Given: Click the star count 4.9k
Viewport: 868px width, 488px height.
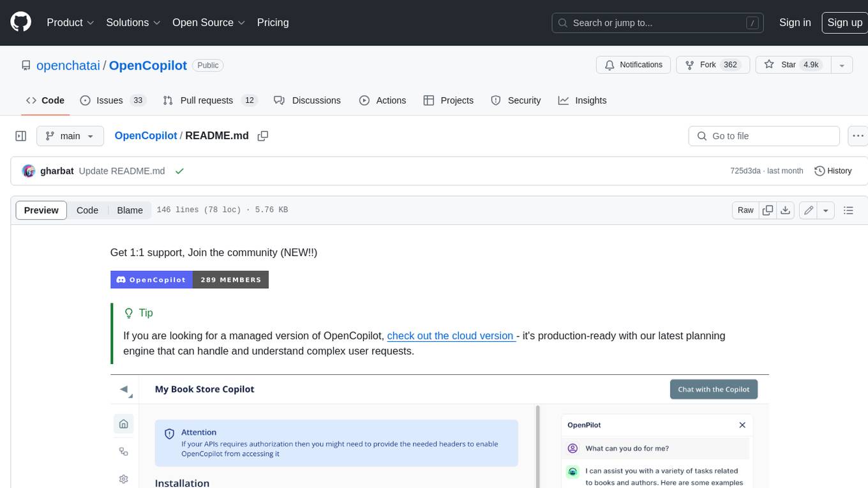Looking at the screenshot, I should click(811, 65).
